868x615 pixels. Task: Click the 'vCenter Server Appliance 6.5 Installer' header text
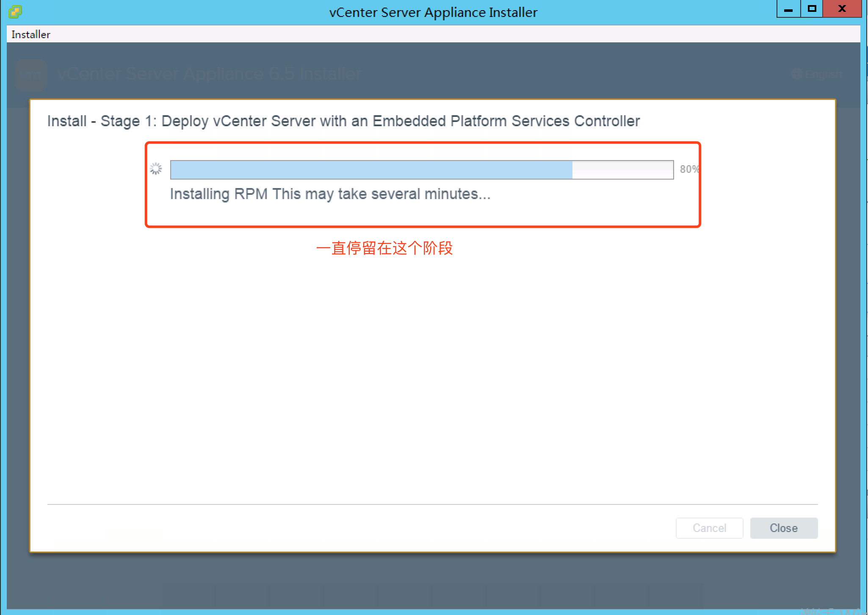(x=209, y=74)
